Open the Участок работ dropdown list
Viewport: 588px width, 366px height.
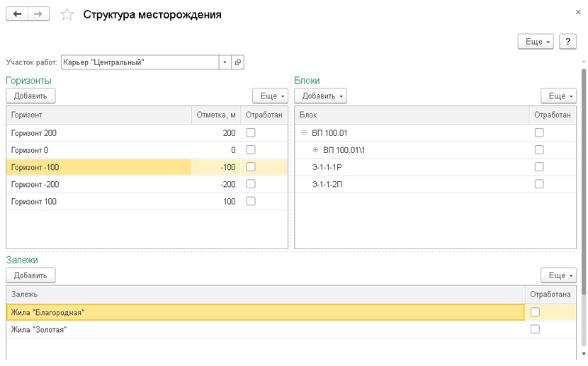pyautogui.click(x=225, y=62)
